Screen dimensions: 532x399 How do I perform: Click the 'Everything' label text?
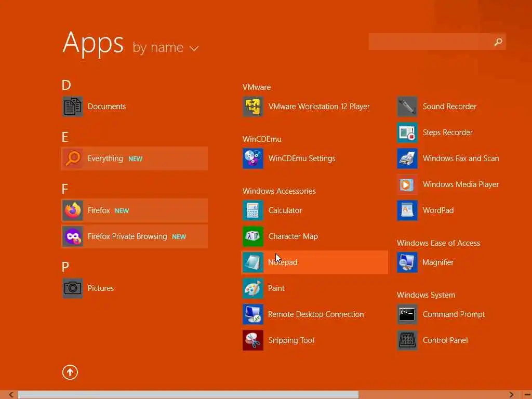pos(105,158)
